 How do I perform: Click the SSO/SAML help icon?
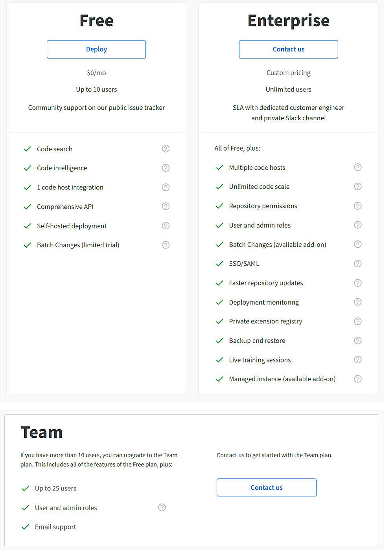[358, 263]
